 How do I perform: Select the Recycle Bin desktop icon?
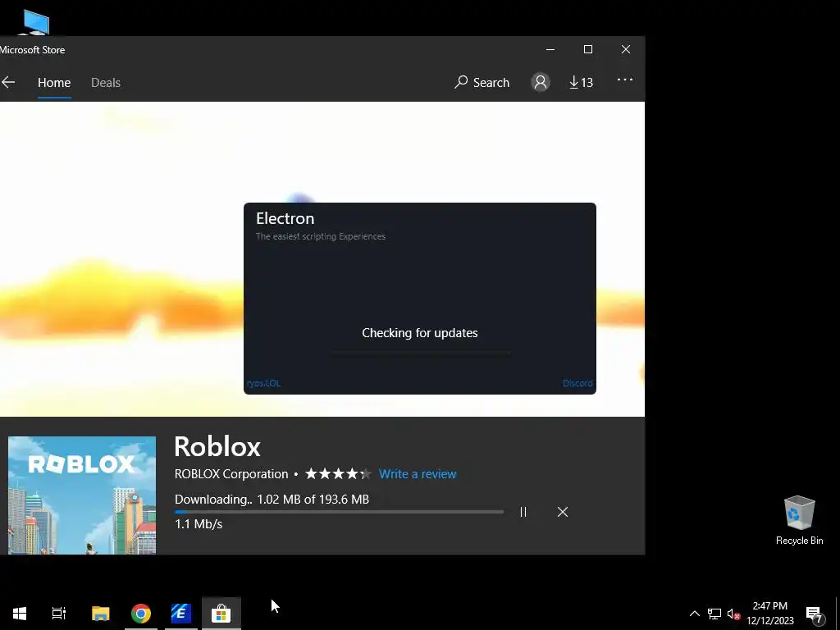799,520
